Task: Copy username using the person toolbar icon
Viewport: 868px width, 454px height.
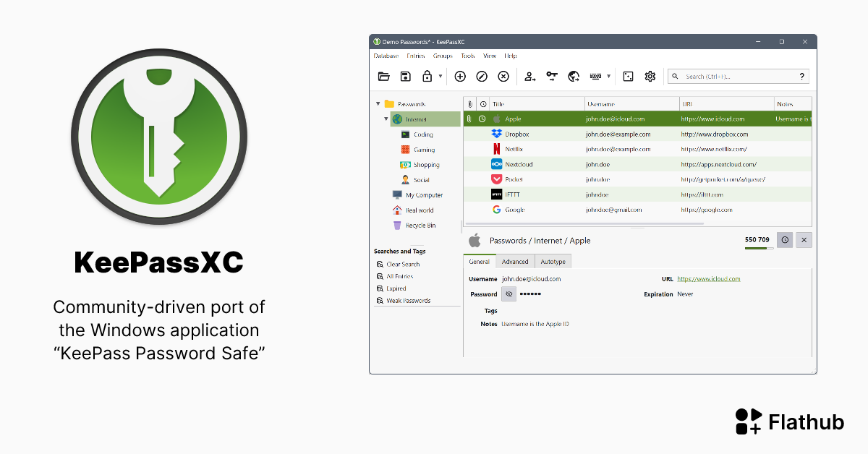Action: coord(530,77)
